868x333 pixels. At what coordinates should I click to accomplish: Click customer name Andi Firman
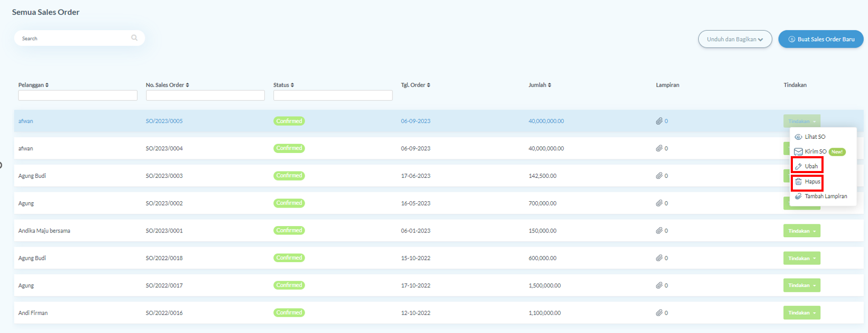coord(33,313)
